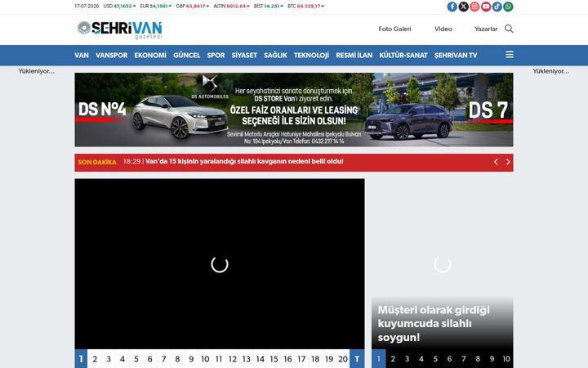This screenshot has width=588, height=368.
Task: Go to Foto Galeri
Action: 394,29
